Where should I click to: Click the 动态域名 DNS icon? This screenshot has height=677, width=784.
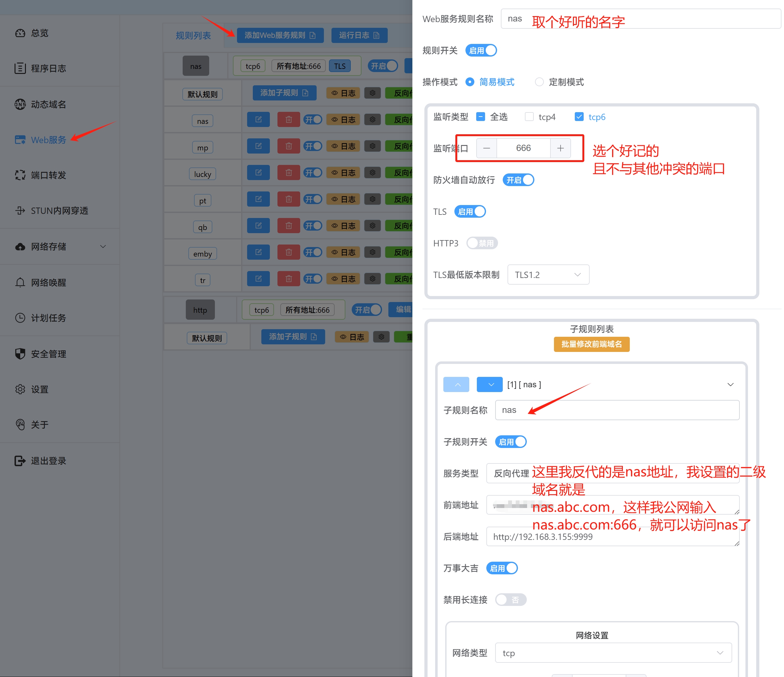pos(20,104)
